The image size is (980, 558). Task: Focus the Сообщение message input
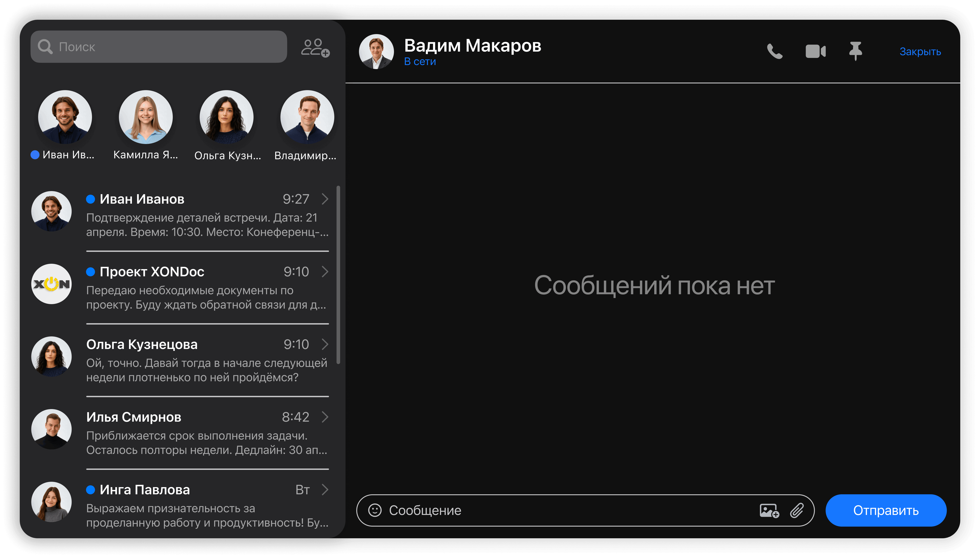point(585,510)
